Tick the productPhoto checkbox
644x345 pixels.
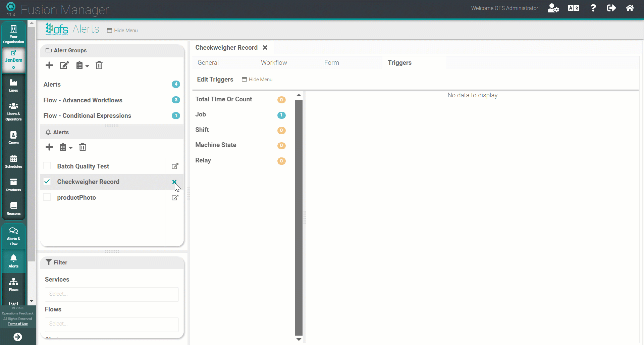47,197
